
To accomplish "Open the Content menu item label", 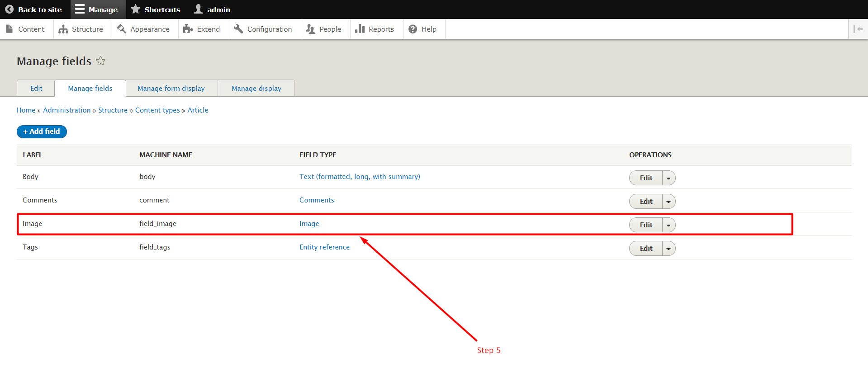I will (31, 29).
